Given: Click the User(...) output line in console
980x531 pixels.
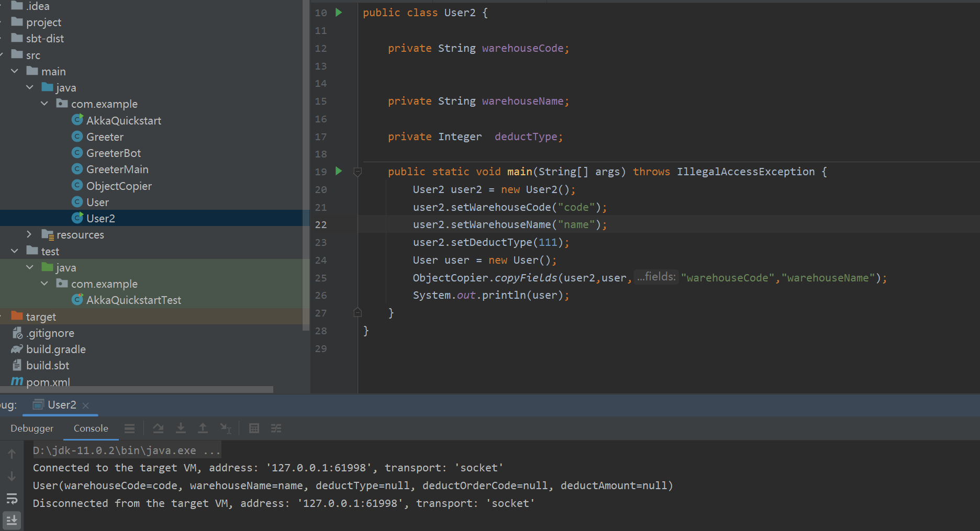Looking at the screenshot, I should click(353, 485).
